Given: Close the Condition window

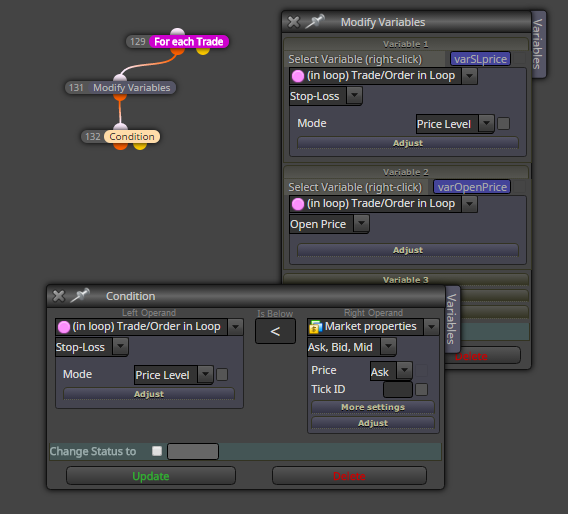Looking at the screenshot, I should [x=59, y=296].
